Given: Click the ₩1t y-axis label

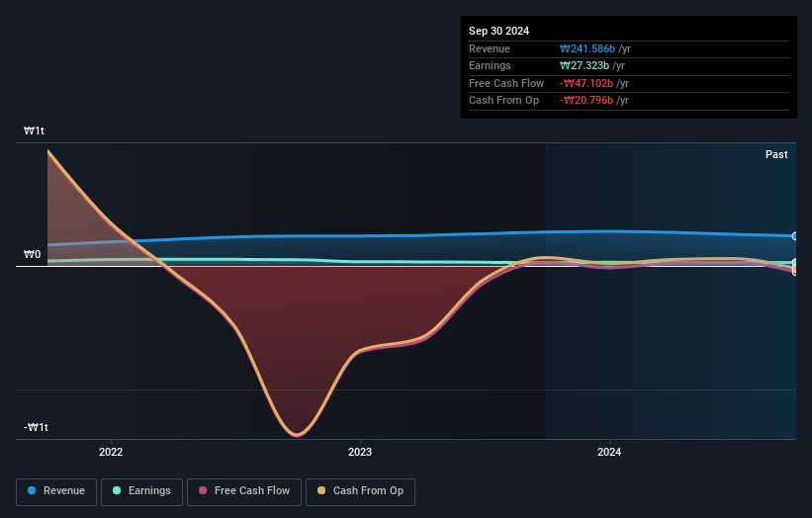Looking at the screenshot, I should 35,130.
